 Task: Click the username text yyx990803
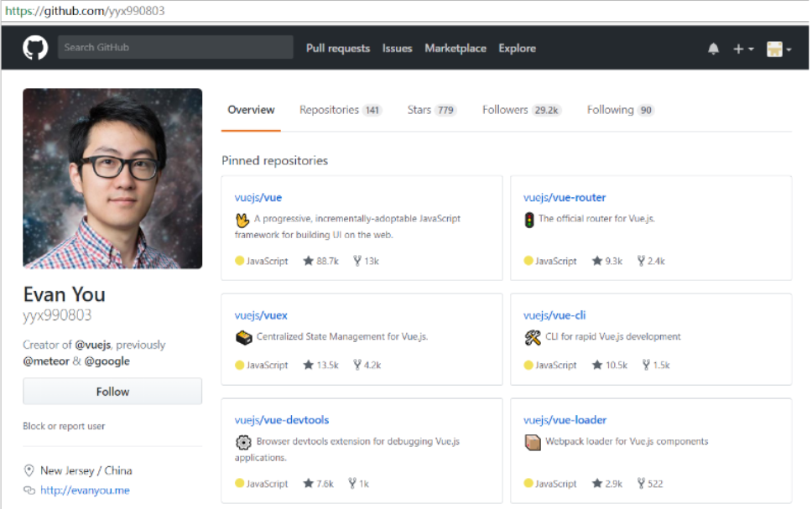pyautogui.click(x=57, y=315)
